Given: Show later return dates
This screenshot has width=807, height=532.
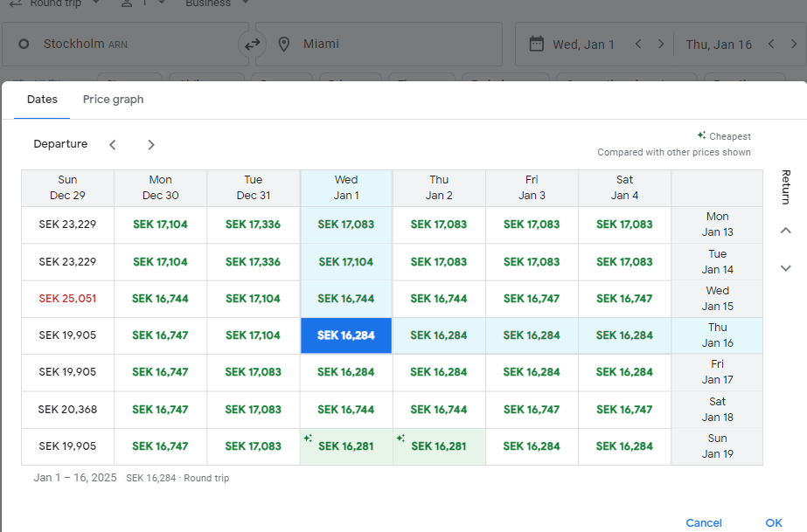Looking at the screenshot, I should (785, 268).
